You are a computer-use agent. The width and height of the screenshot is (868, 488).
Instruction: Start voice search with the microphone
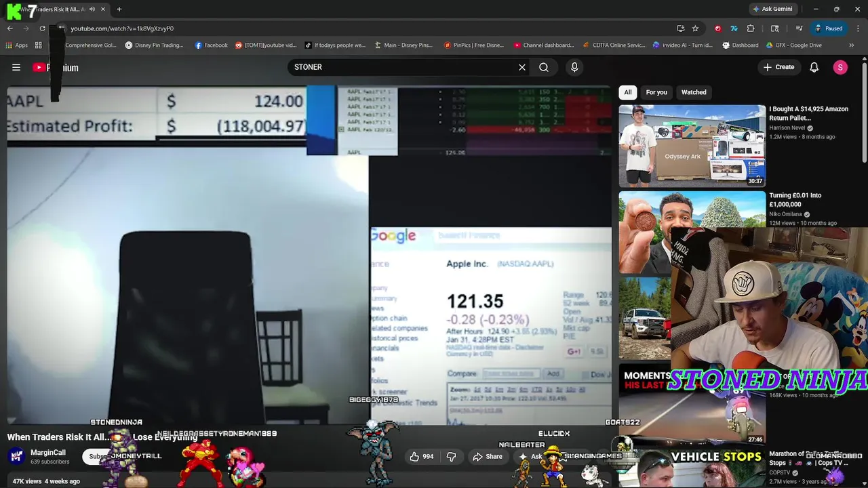point(574,67)
